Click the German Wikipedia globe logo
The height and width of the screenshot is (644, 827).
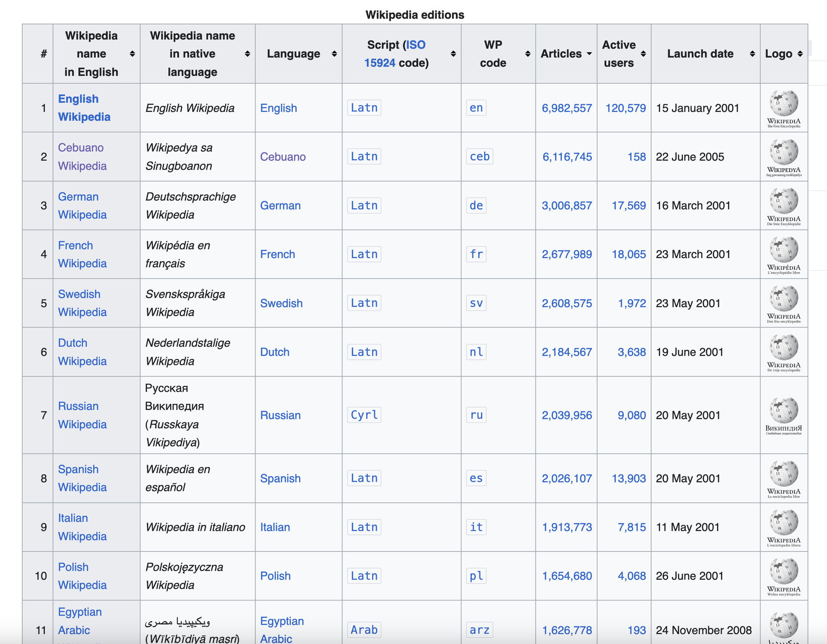(783, 206)
